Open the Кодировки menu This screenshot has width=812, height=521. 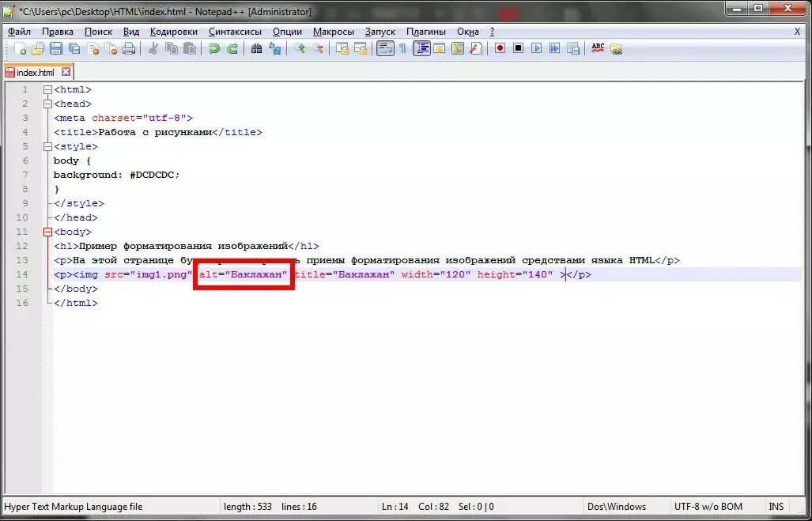click(x=174, y=32)
